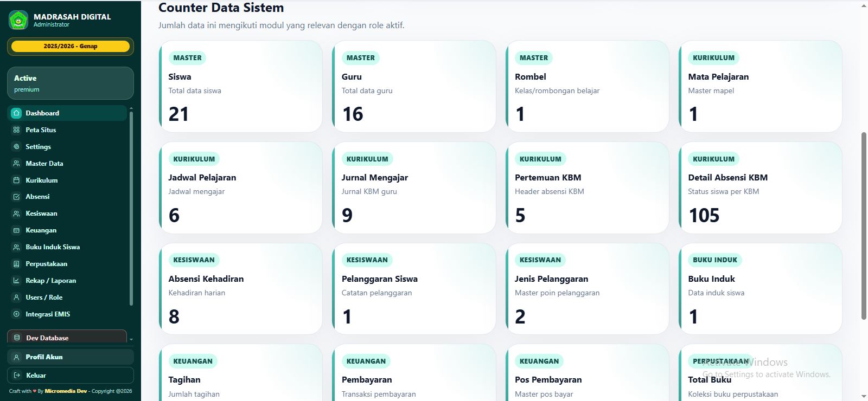Click the Keluar logout icon
Screen dimensions: 868x401
pos(16,376)
